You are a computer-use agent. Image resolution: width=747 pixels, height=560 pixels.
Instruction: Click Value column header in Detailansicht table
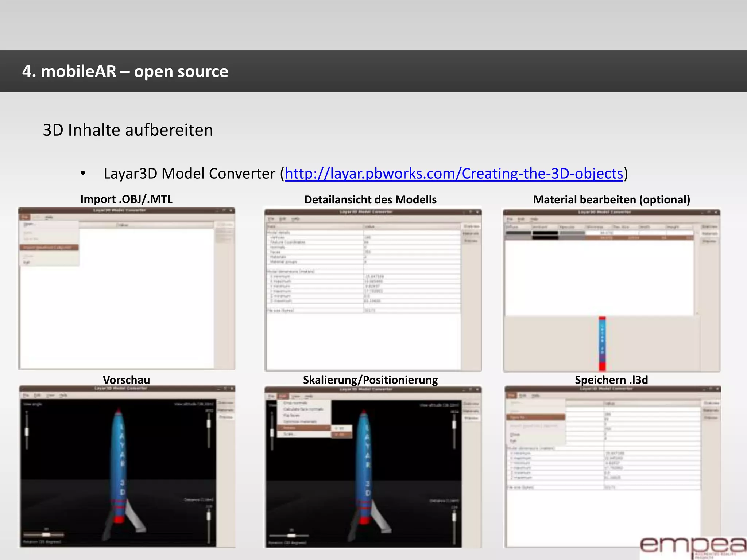point(370,227)
